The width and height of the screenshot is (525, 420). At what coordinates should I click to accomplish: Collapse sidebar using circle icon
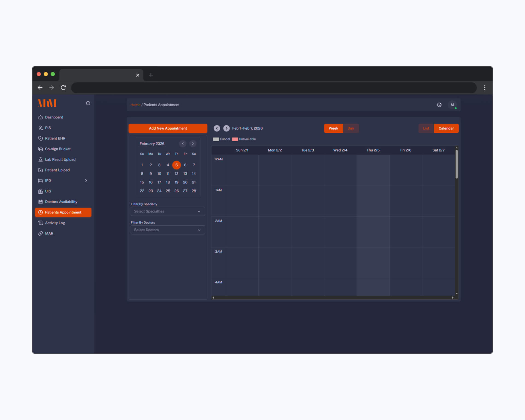[x=88, y=103]
